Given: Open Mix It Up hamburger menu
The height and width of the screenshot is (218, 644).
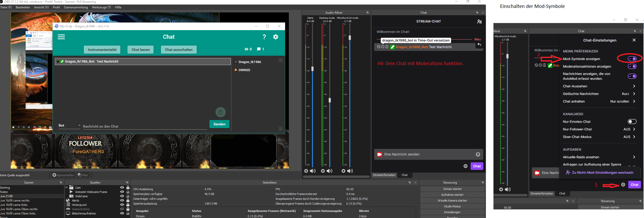Looking at the screenshot, I should pos(61,37).
